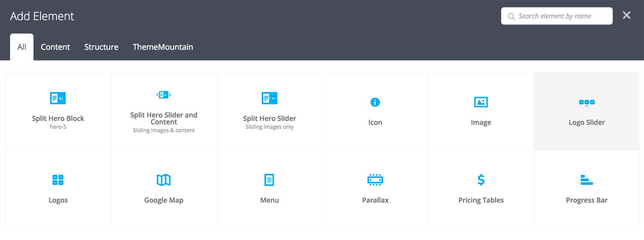Viewport: 644px width, 240px height.
Task: Add the Logo Slider element icon
Action: click(x=586, y=103)
